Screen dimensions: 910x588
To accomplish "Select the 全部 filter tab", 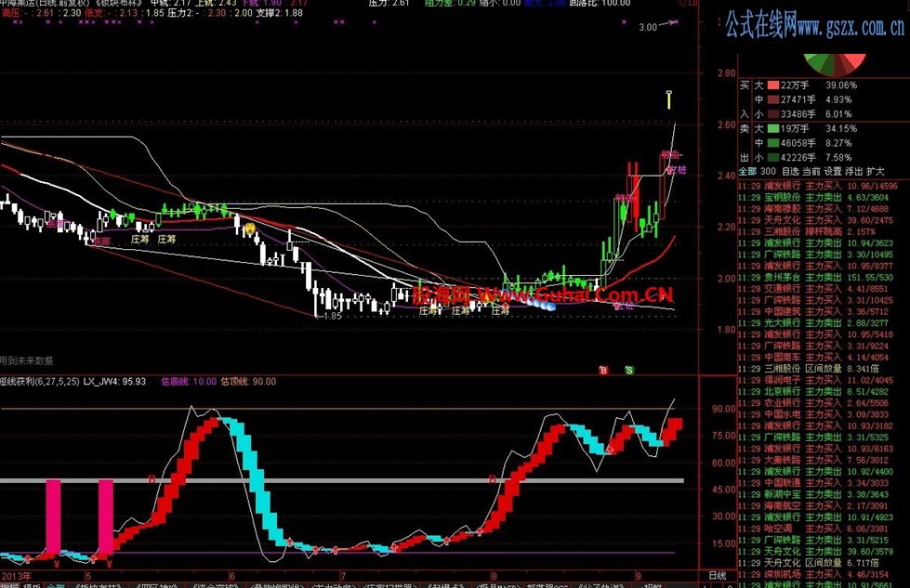I will point(747,172).
